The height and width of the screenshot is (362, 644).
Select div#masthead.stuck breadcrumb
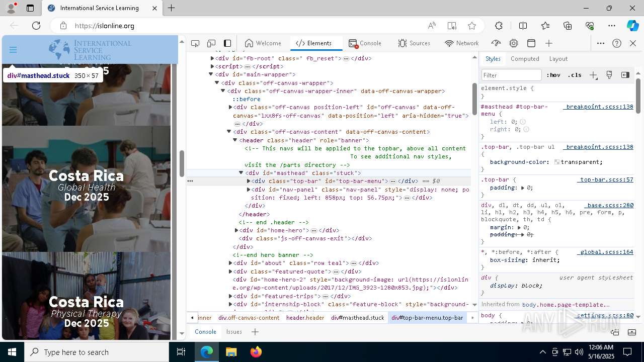358,318
